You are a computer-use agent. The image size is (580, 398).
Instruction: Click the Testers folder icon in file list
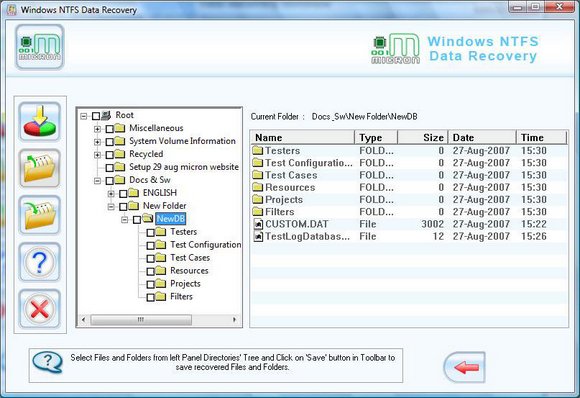[x=258, y=151]
